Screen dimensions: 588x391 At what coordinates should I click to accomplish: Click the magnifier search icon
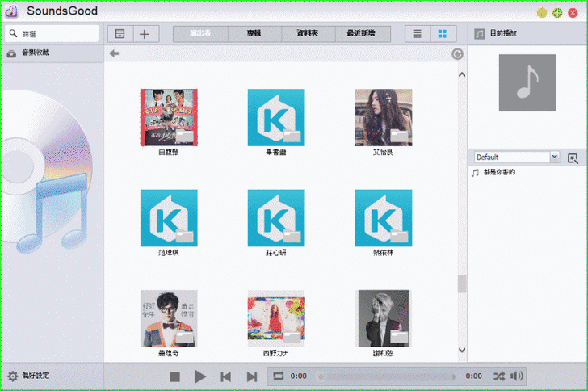click(x=13, y=33)
